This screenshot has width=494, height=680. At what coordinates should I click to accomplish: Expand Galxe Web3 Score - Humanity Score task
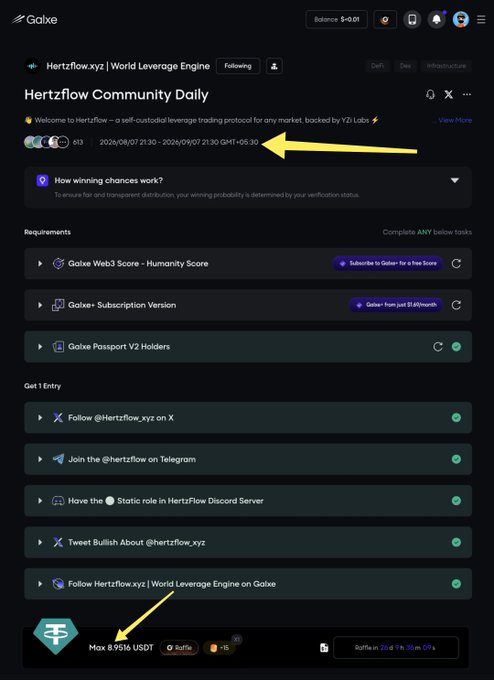tap(40, 263)
